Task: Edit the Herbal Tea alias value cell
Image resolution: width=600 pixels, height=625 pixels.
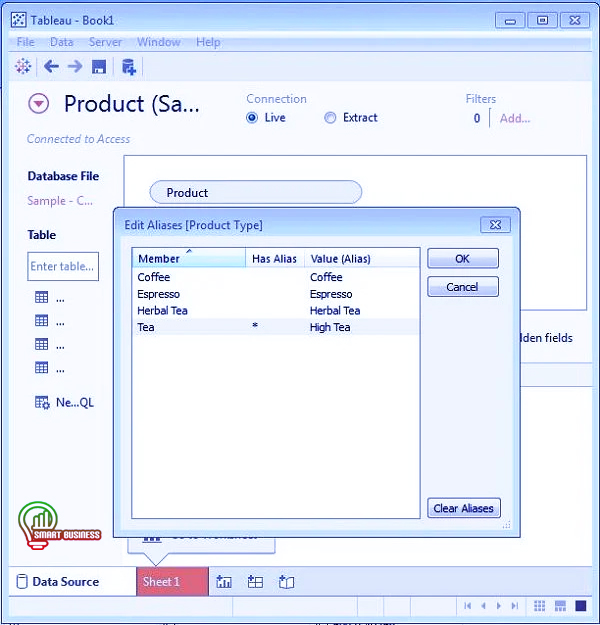Action: 335,311
